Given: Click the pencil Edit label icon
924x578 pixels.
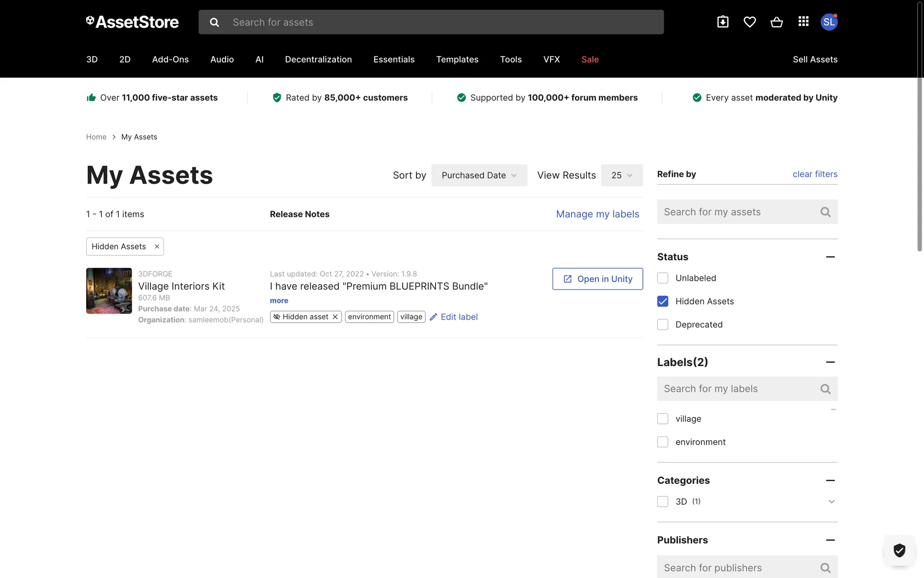Looking at the screenshot, I should pos(433,317).
